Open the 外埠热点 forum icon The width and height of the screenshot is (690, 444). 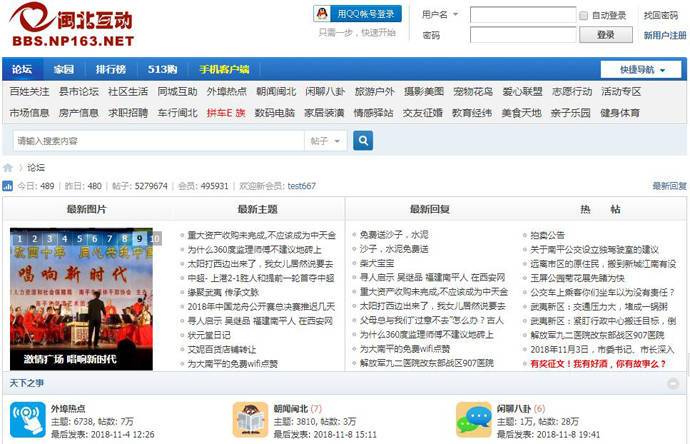click(x=26, y=418)
